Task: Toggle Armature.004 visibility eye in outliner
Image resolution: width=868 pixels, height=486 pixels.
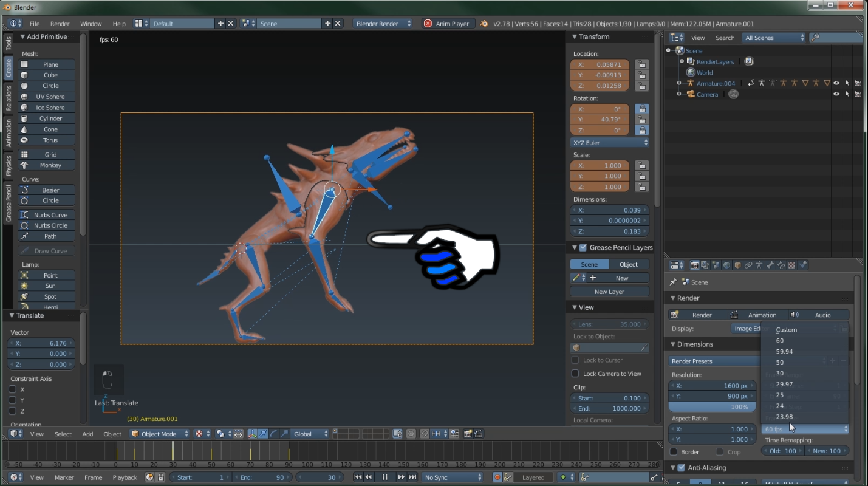Action: (836, 83)
